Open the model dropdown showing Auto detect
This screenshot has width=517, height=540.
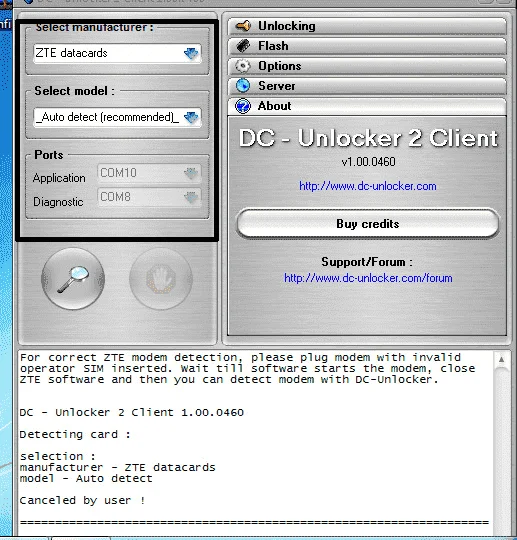pos(117,117)
